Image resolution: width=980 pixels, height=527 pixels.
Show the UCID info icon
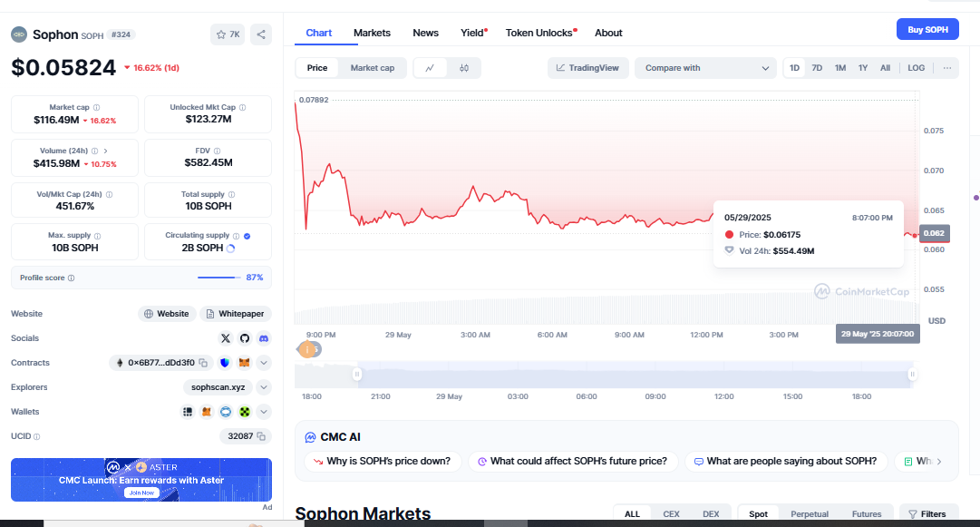36,436
